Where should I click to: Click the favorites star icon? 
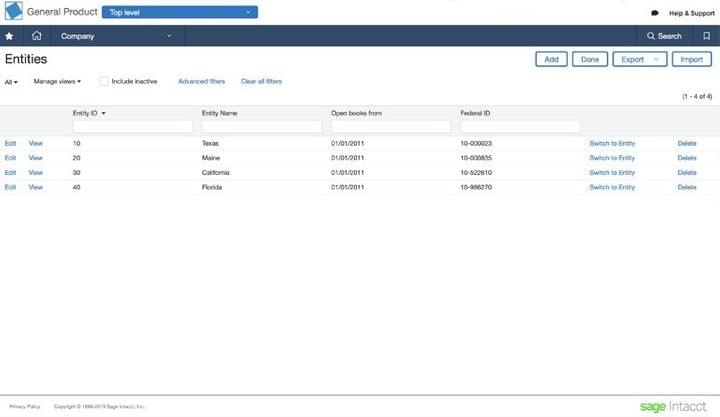tap(10, 36)
